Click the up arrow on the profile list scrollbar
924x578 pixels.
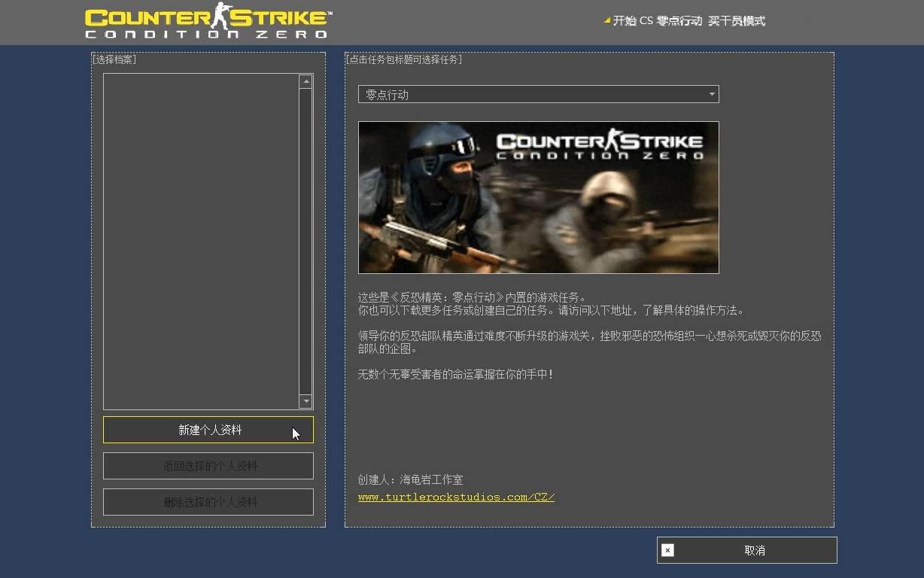[x=305, y=81]
